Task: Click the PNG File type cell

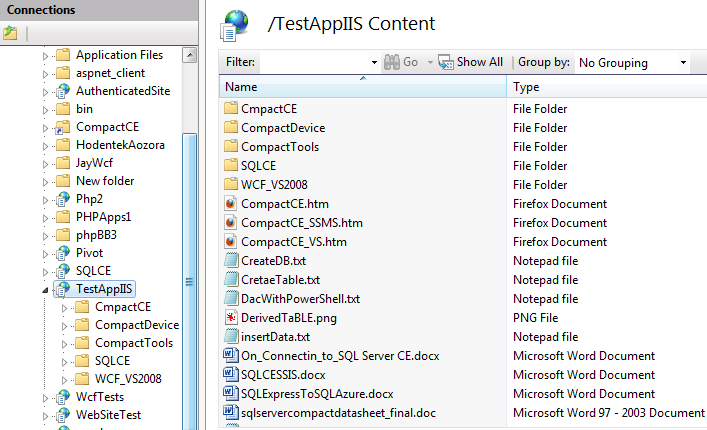Action: click(536, 318)
